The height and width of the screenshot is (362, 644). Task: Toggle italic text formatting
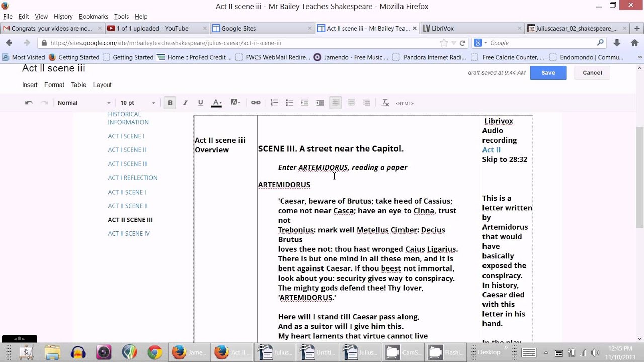tap(185, 103)
